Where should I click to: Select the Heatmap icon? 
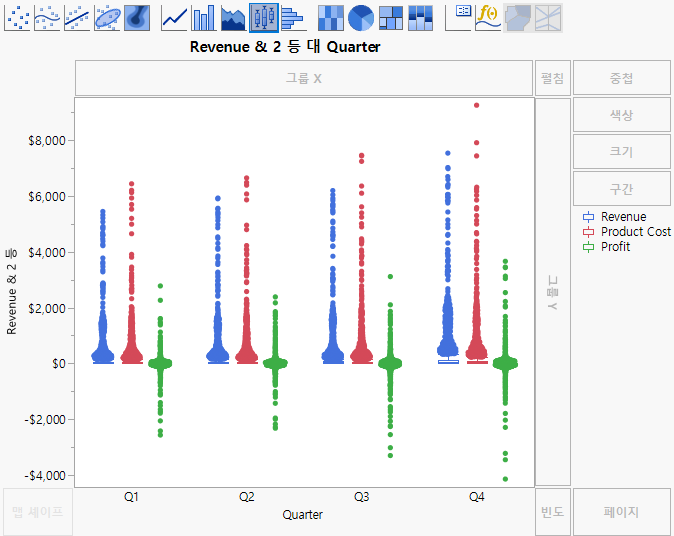point(331,18)
